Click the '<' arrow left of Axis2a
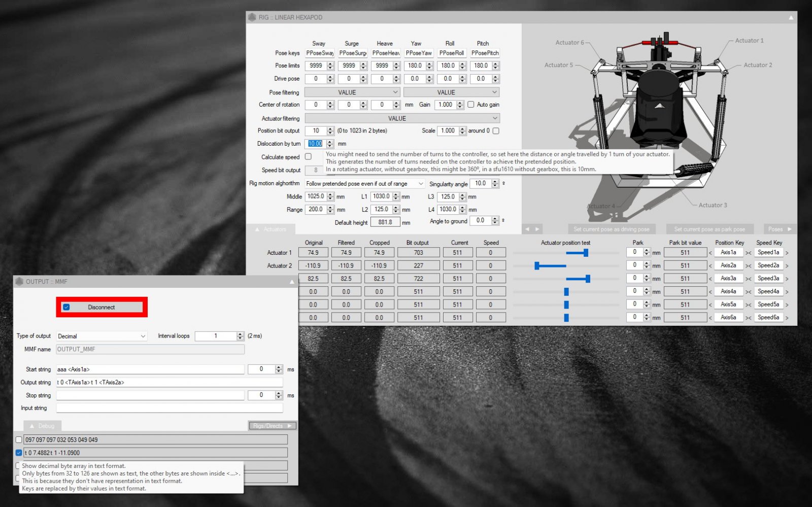The image size is (812, 507). (x=710, y=266)
